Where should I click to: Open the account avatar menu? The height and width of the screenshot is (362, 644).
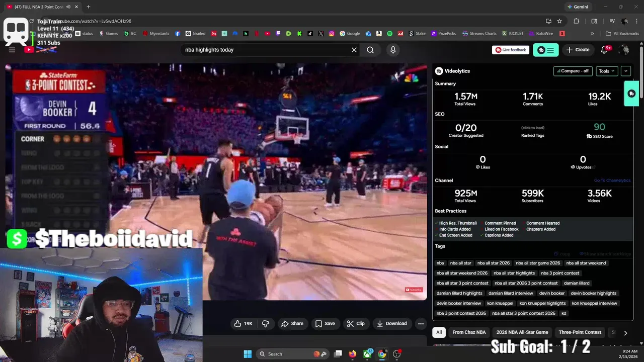pos(625,50)
